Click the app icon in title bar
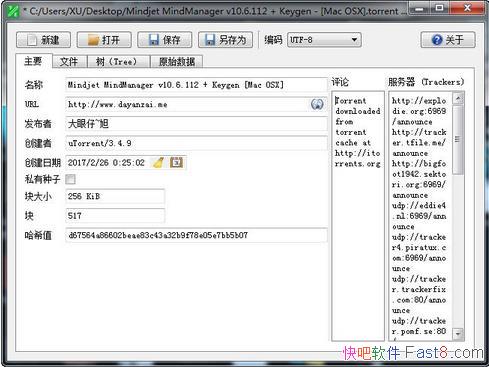 14,11
